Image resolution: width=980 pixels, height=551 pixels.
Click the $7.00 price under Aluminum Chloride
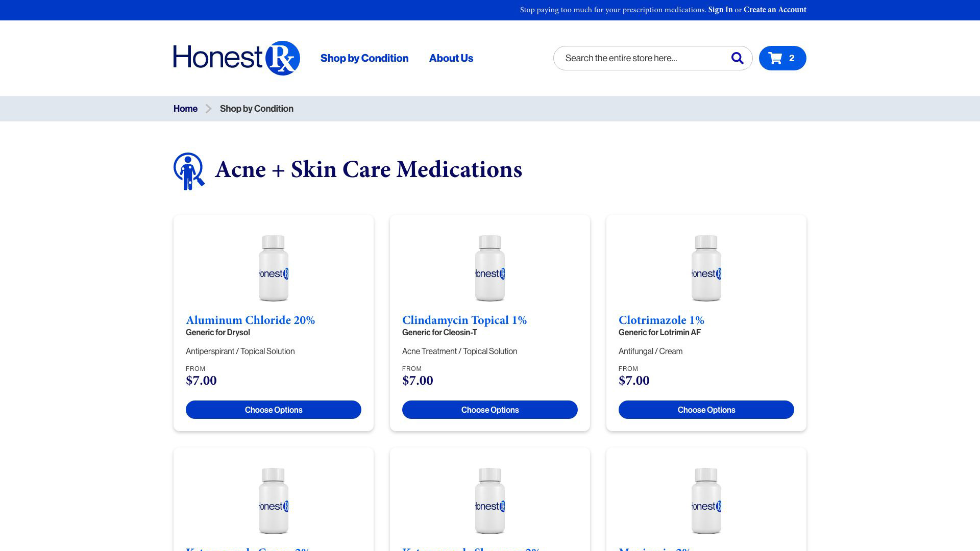click(201, 381)
